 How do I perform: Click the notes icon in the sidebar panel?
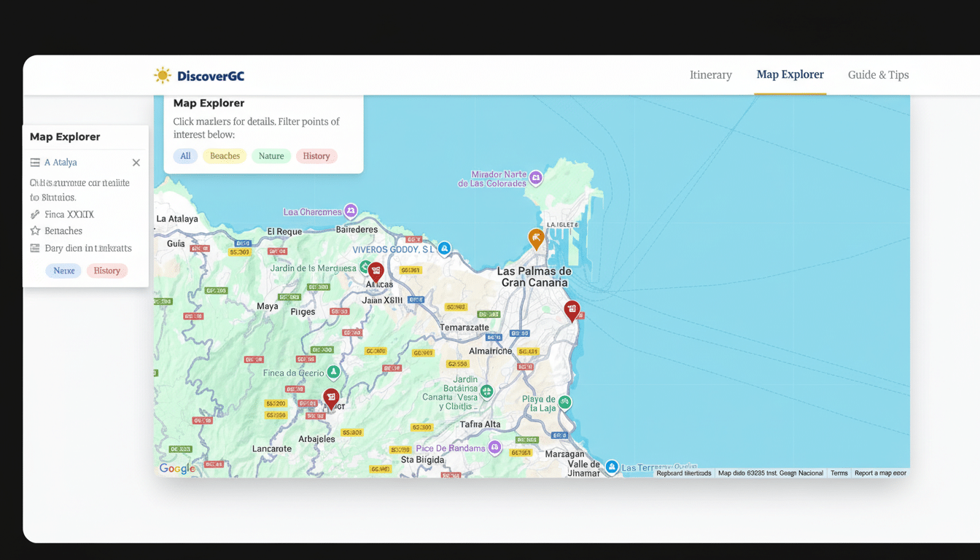click(34, 248)
